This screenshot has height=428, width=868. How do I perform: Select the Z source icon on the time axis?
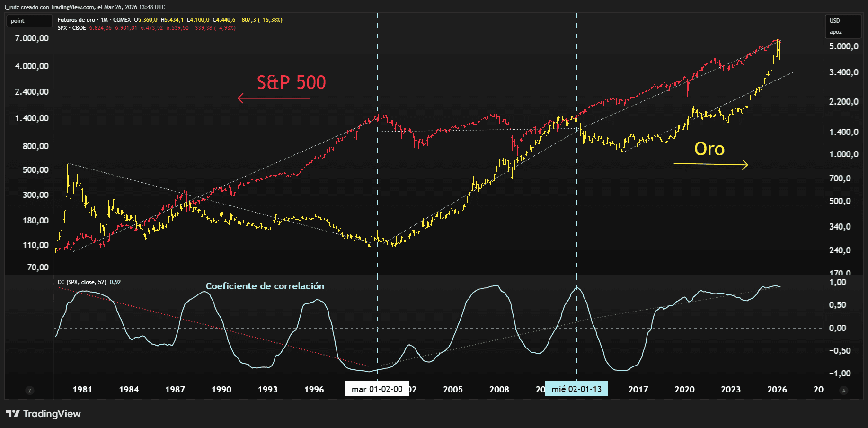pos(30,390)
